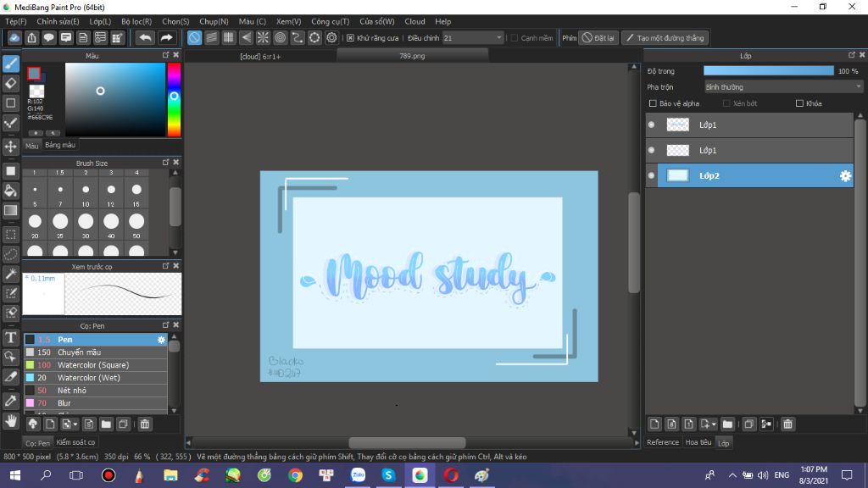This screenshot has height=488, width=868.
Task: Enable the concentric circle snap
Action: point(280,37)
